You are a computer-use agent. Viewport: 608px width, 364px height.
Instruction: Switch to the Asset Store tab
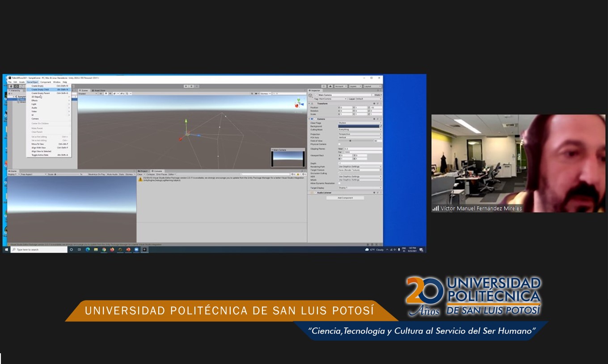99,90
